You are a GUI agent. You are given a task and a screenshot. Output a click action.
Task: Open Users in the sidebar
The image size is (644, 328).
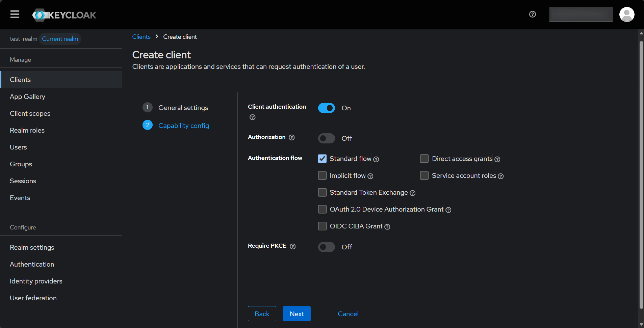[61, 147]
